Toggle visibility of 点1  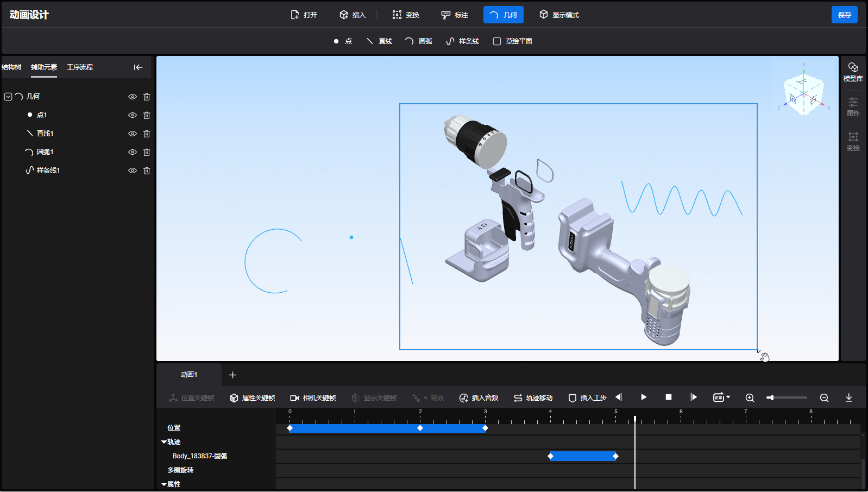tap(132, 115)
